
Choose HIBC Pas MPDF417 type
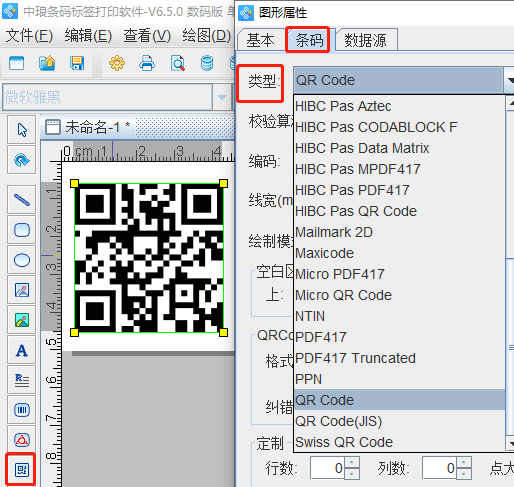(x=399, y=169)
